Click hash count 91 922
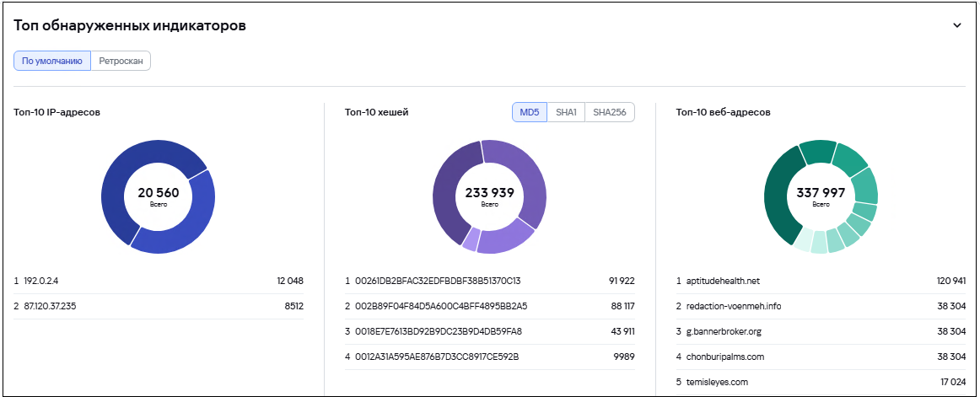Viewport: 980px width, 397px height. click(622, 281)
